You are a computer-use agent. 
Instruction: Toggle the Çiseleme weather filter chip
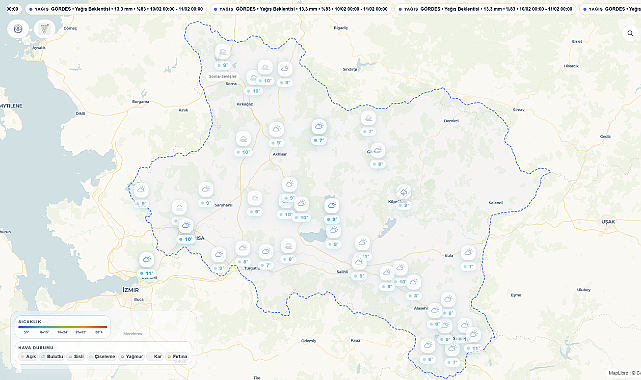pyautogui.click(x=102, y=357)
